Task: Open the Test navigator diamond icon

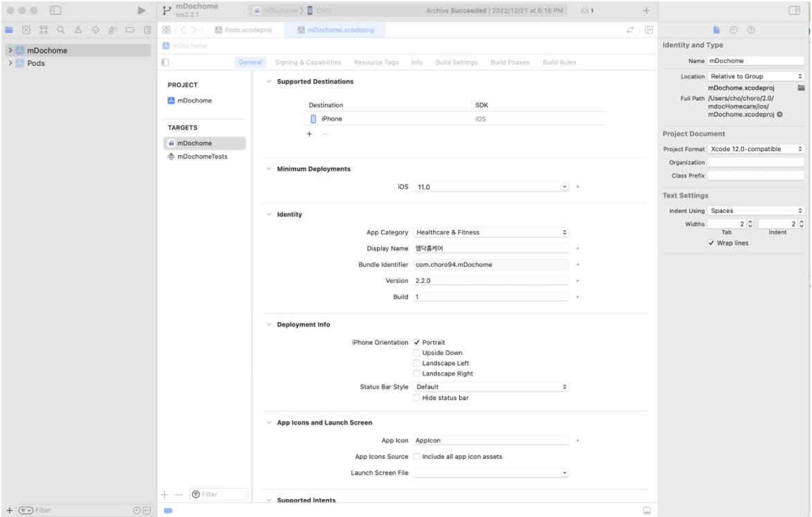Action: 96,30
